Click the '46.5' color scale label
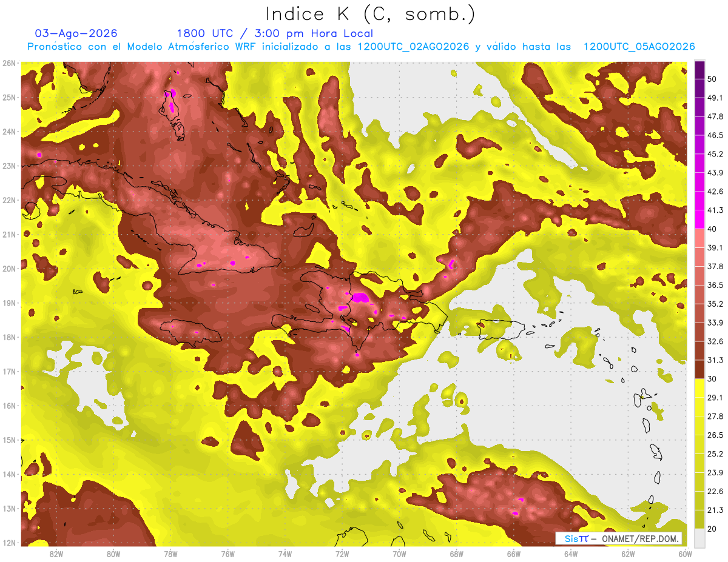The height and width of the screenshot is (562, 728). [715, 136]
